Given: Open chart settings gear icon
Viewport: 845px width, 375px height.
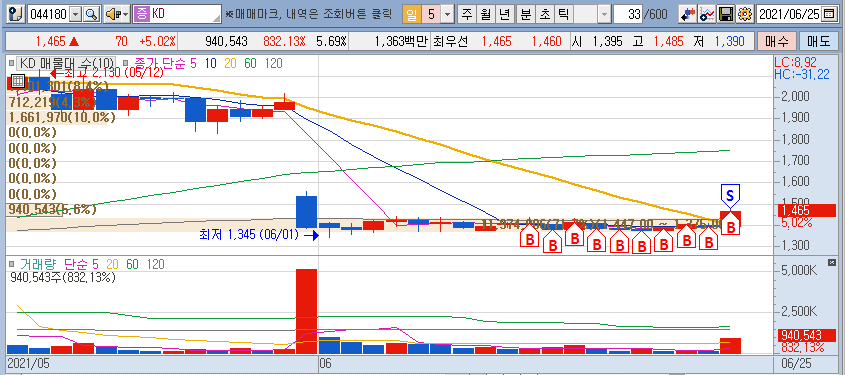Looking at the screenshot, I should (x=745, y=15).
